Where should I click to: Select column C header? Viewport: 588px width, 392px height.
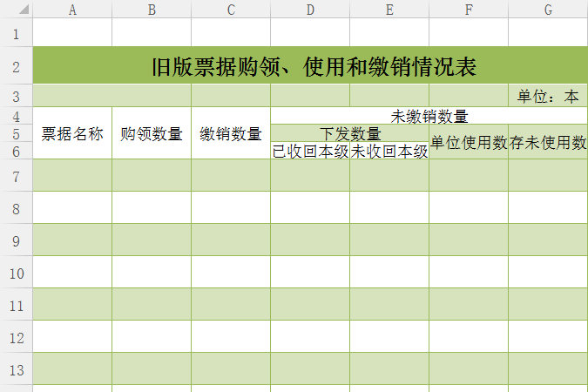tap(231, 10)
